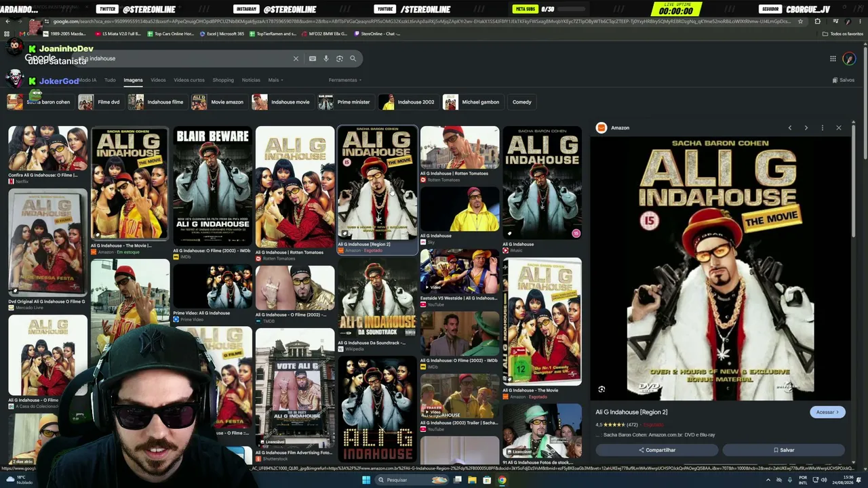
Task: Show previous image in the preview panel
Action: click(790, 128)
